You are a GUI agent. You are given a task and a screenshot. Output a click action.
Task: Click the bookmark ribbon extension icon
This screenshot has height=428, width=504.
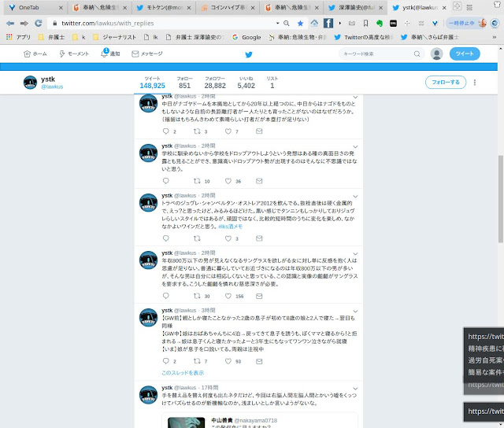[365, 23]
